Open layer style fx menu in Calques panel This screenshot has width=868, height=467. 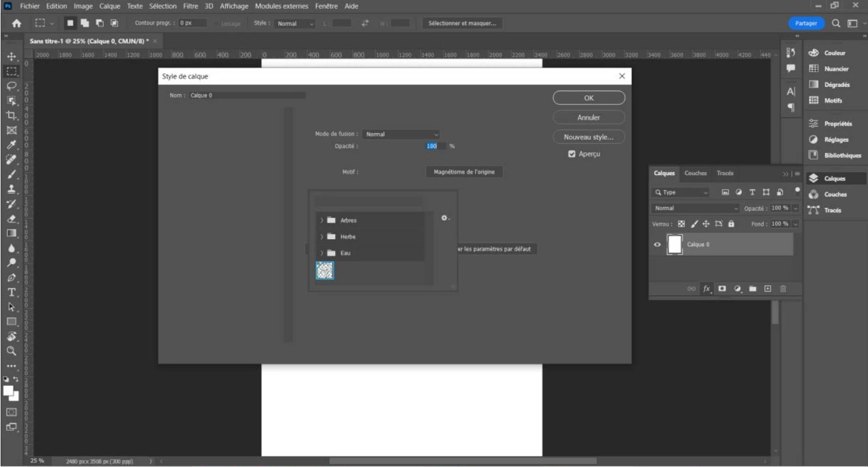pos(707,289)
